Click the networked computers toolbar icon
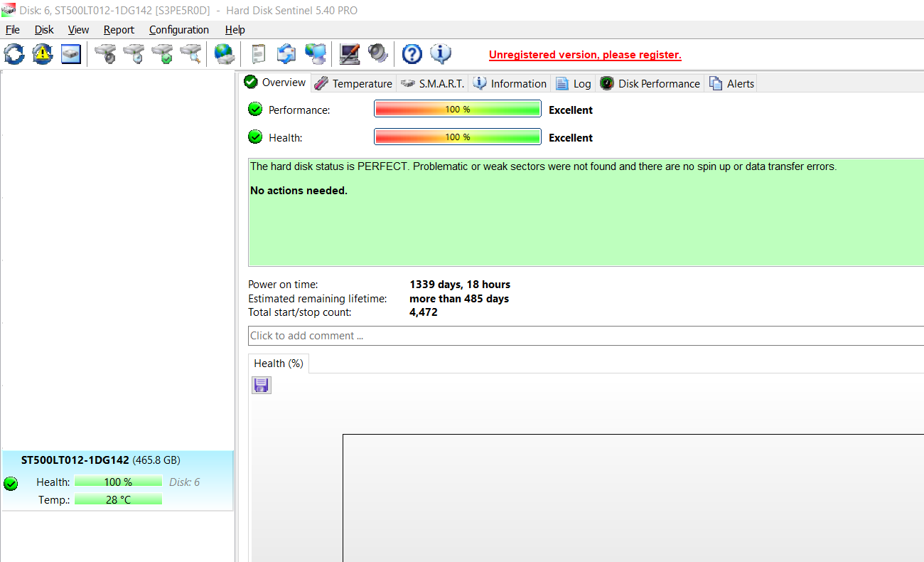 [x=315, y=54]
